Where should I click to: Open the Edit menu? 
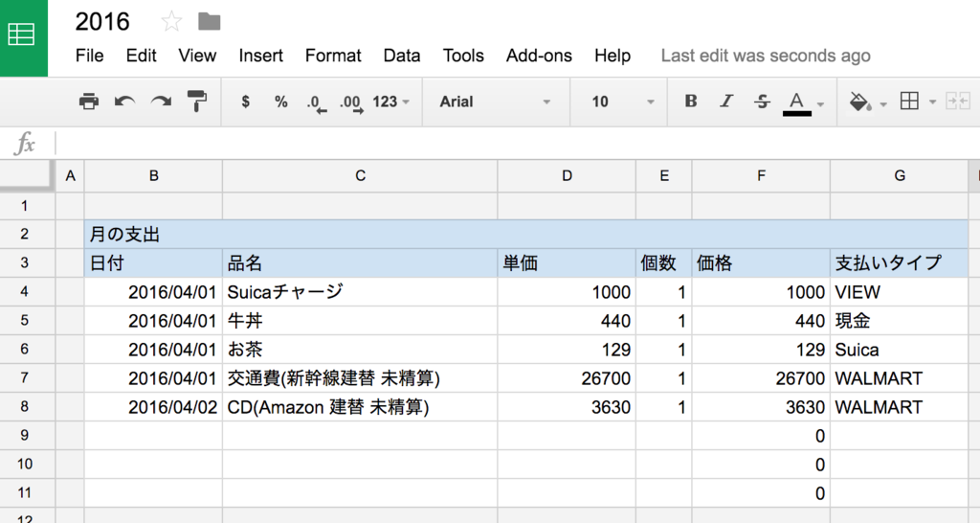(x=142, y=56)
